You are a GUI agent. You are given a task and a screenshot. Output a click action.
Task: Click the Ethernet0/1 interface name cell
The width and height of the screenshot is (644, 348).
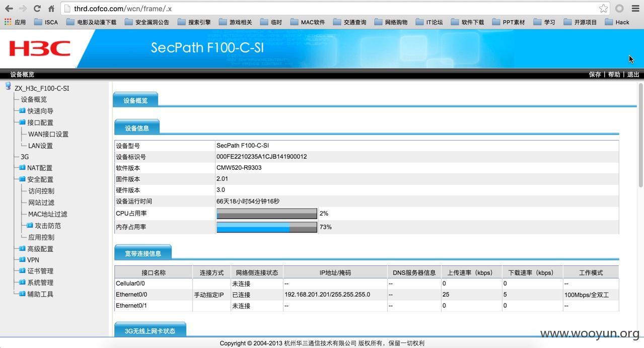154,306
